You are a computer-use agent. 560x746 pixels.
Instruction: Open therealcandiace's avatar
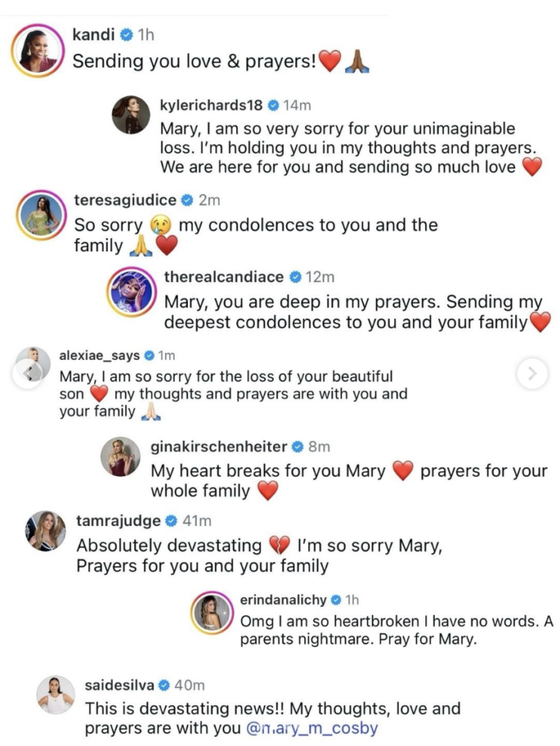click(x=130, y=290)
